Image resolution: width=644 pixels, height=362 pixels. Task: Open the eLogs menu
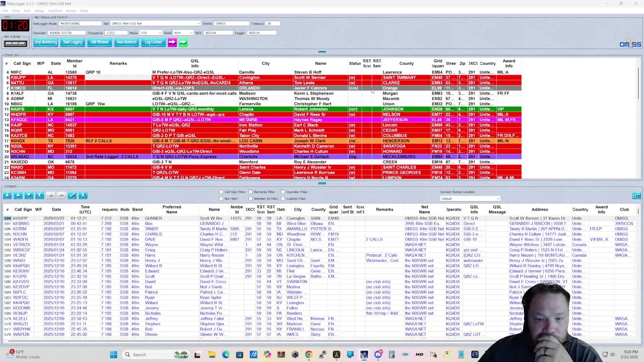click(71, 11)
